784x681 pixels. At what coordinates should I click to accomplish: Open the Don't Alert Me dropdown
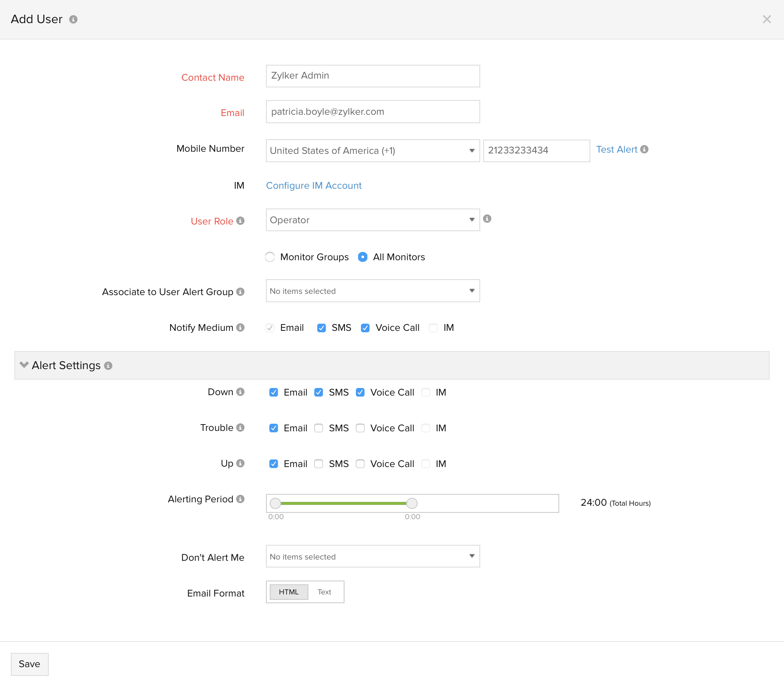(x=373, y=557)
